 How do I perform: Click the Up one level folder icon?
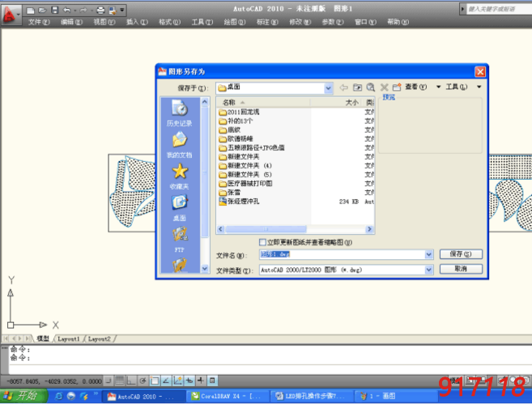coord(357,87)
